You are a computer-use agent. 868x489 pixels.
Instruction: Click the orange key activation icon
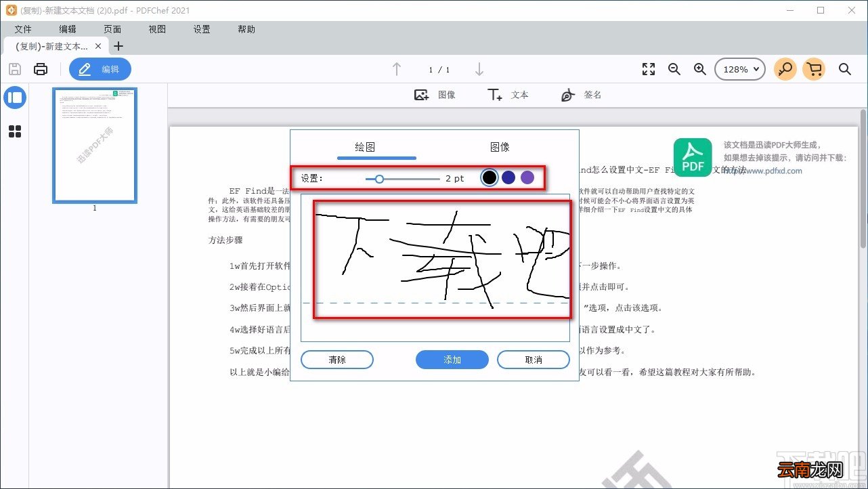point(785,69)
